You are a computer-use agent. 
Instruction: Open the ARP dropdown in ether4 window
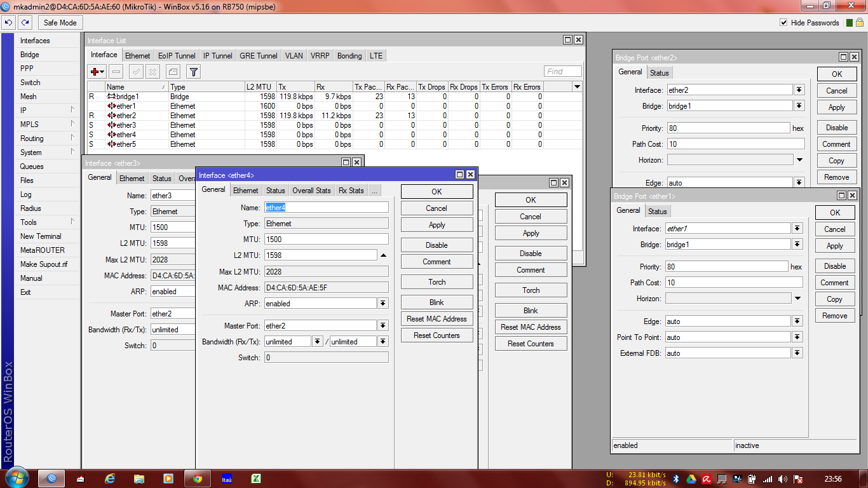click(x=383, y=304)
